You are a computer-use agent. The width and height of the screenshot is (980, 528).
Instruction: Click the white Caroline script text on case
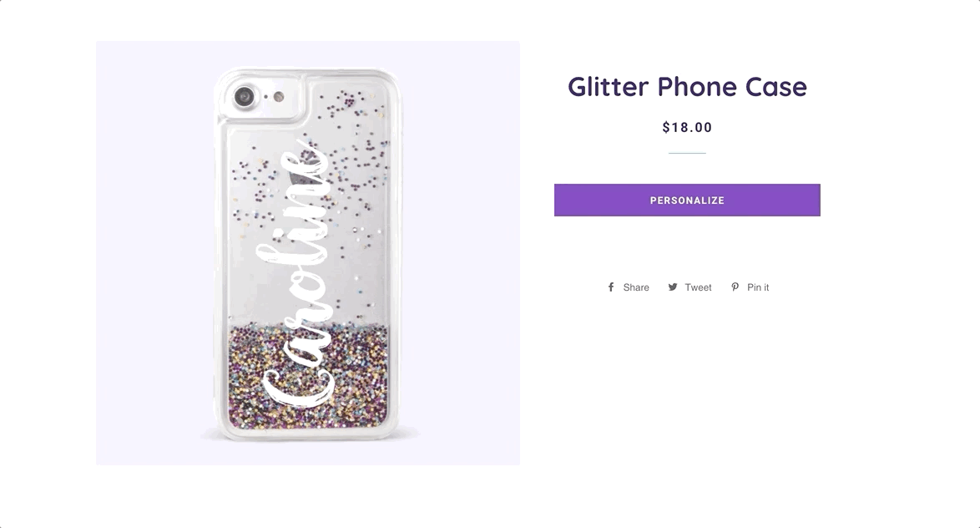tap(296, 275)
